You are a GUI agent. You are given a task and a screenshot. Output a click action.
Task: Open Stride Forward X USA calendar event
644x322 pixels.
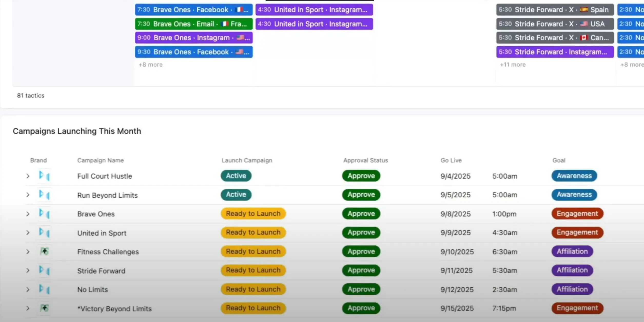(555, 24)
